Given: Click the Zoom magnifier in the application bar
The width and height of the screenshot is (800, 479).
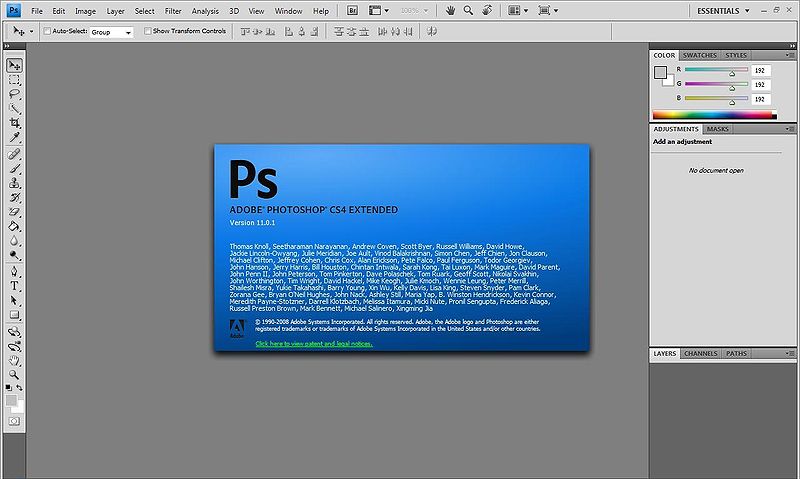Looking at the screenshot, I should pos(468,10).
